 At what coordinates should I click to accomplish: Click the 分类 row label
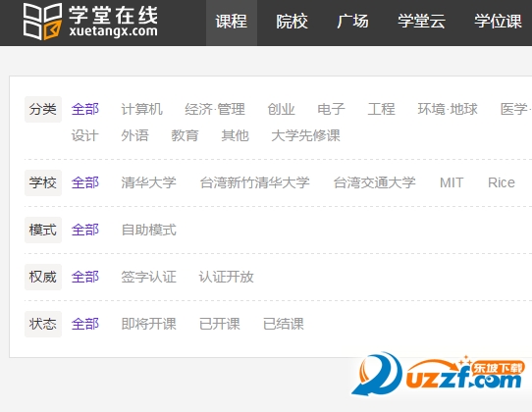43,109
